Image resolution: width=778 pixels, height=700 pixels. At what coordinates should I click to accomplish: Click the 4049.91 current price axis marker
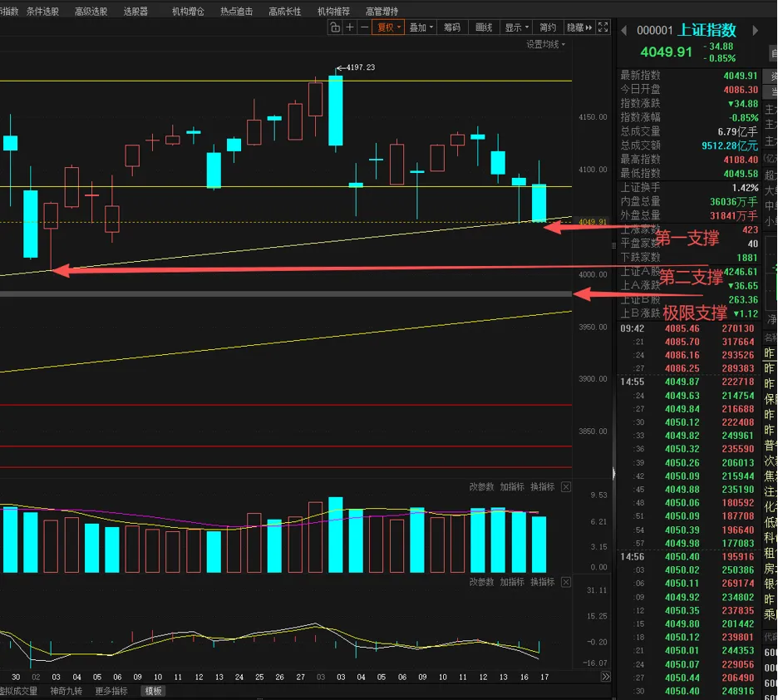593,222
